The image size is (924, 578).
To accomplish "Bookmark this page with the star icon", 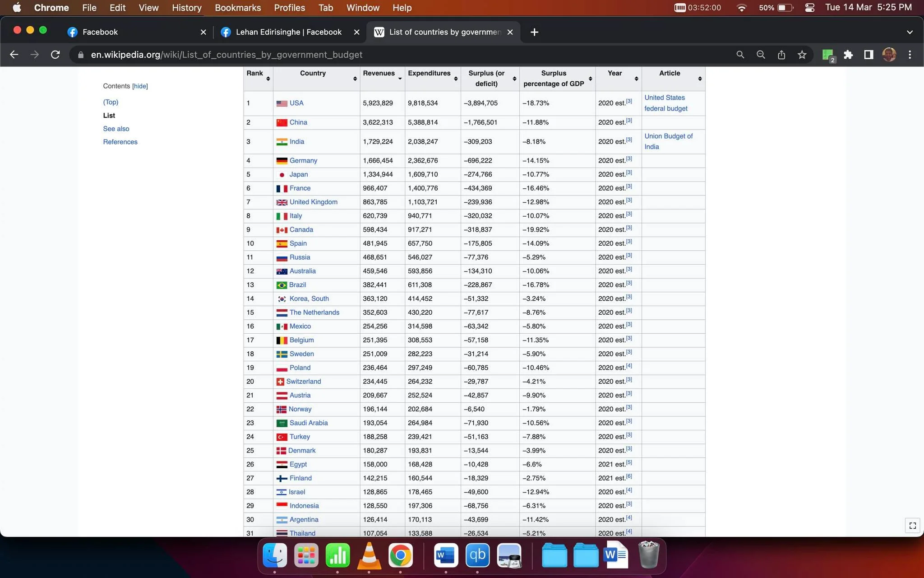I will click(x=802, y=55).
